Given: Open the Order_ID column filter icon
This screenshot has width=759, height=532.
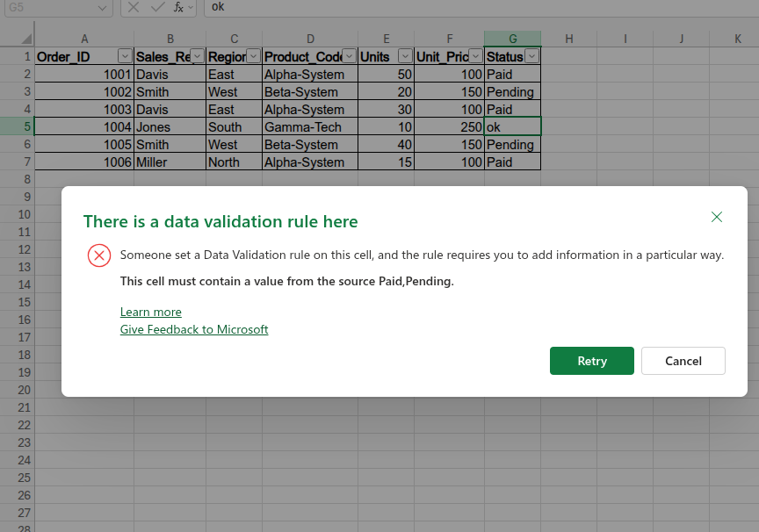Looking at the screenshot, I should 124,55.
